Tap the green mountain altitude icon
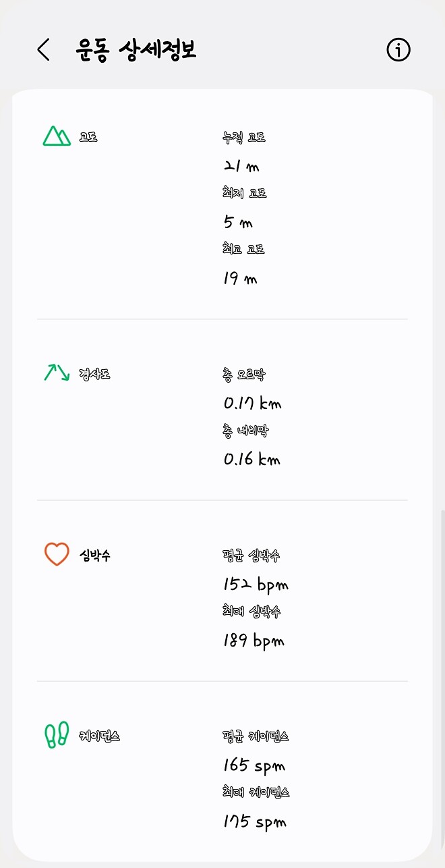This screenshot has width=445, height=868. 57,136
